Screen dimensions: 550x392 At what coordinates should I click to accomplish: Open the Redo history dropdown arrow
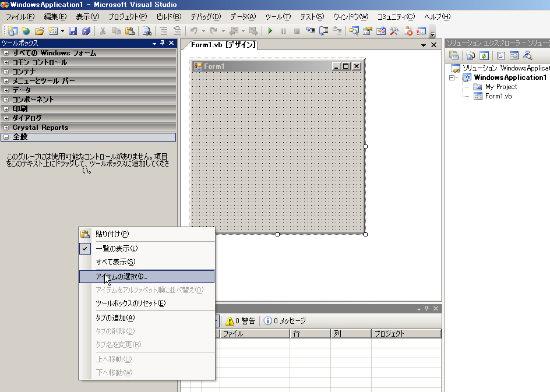223,31
